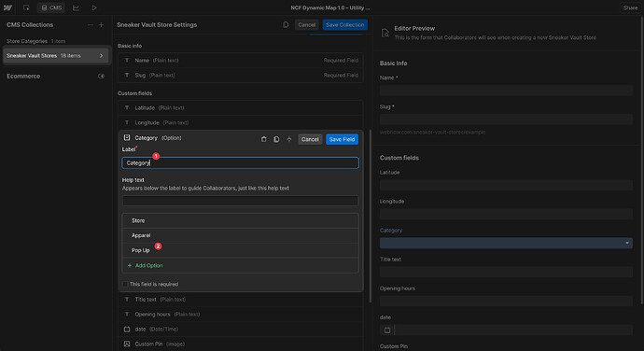Focus the Label input containing Category
This screenshot has height=351, width=644.
240,163
